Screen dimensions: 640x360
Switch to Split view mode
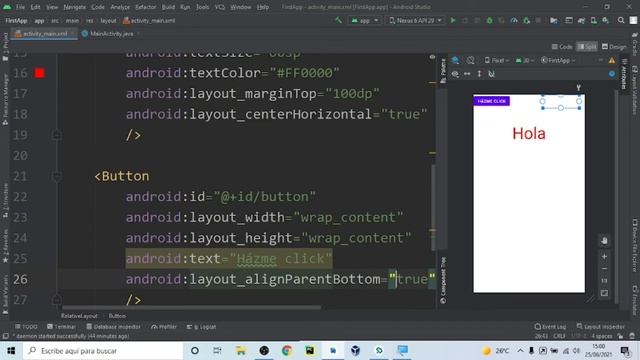587,47
